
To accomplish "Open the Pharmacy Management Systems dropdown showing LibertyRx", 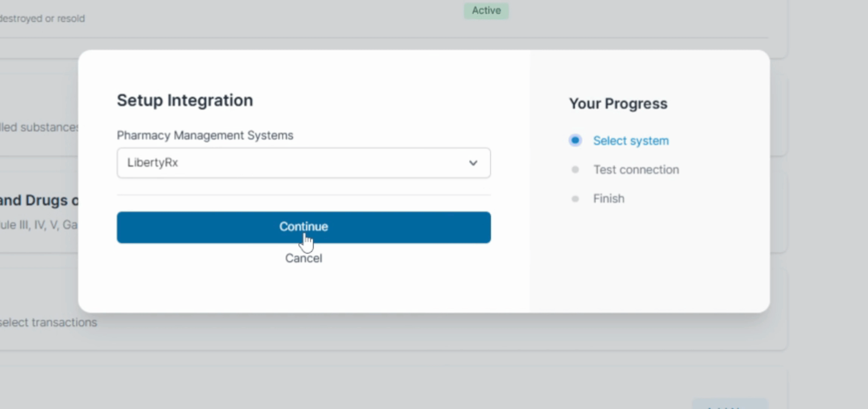I will pos(303,163).
